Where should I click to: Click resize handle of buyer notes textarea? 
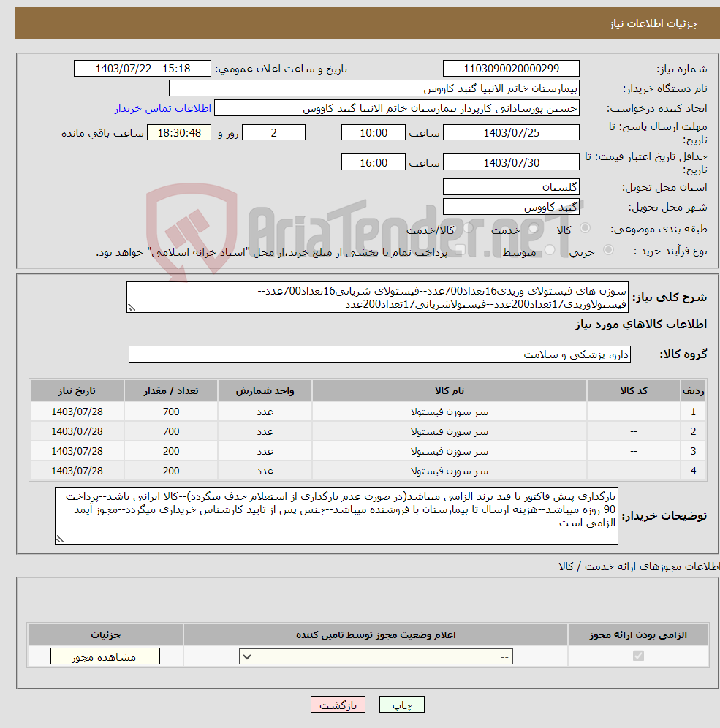[x=60, y=539]
